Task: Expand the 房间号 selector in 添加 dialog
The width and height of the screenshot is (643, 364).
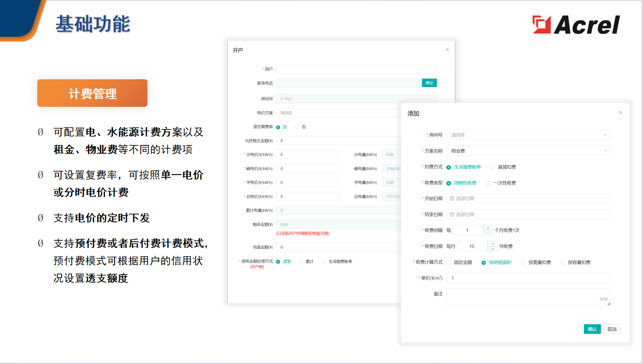Action: (x=528, y=134)
